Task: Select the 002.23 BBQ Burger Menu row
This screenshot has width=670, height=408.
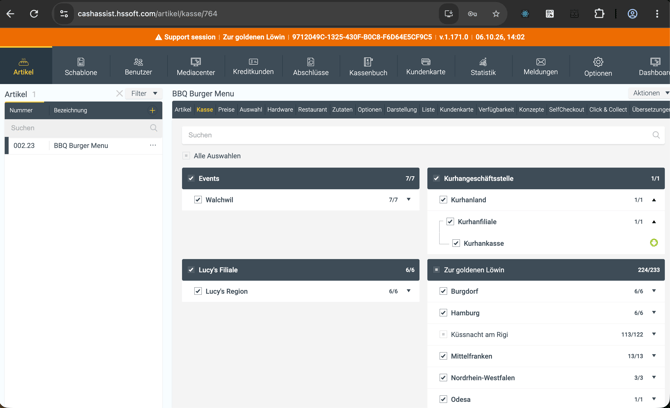Action: pos(83,146)
